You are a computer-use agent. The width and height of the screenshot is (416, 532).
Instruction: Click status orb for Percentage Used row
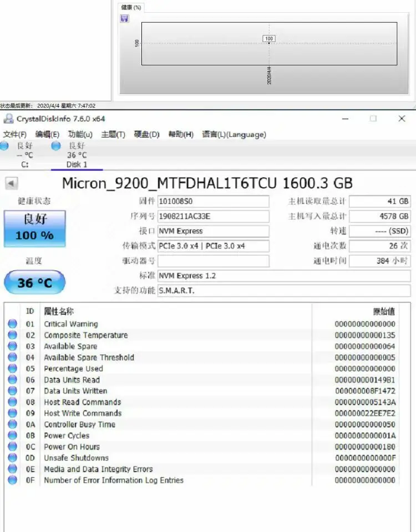click(x=13, y=369)
